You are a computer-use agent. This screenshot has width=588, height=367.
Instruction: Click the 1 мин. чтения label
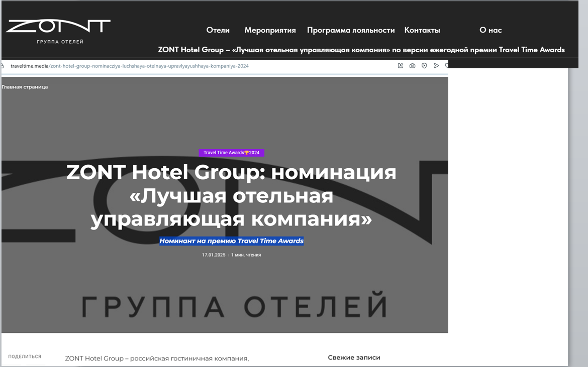[x=246, y=255]
